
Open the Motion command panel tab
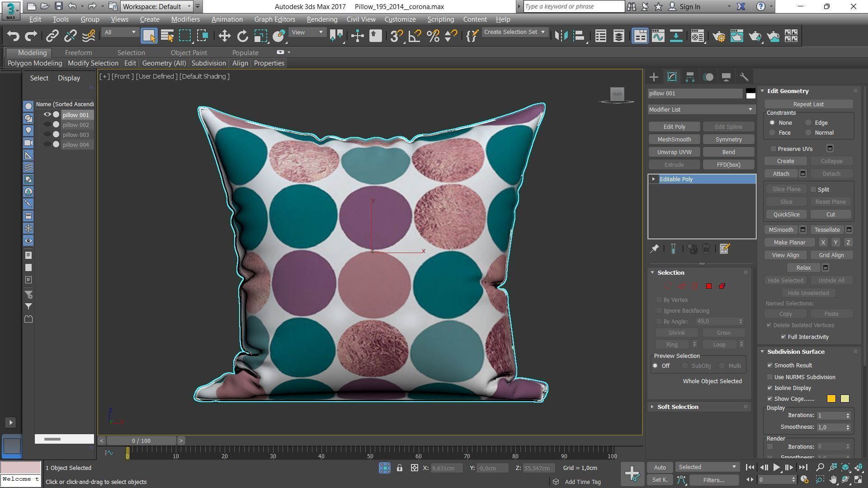tap(708, 77)
